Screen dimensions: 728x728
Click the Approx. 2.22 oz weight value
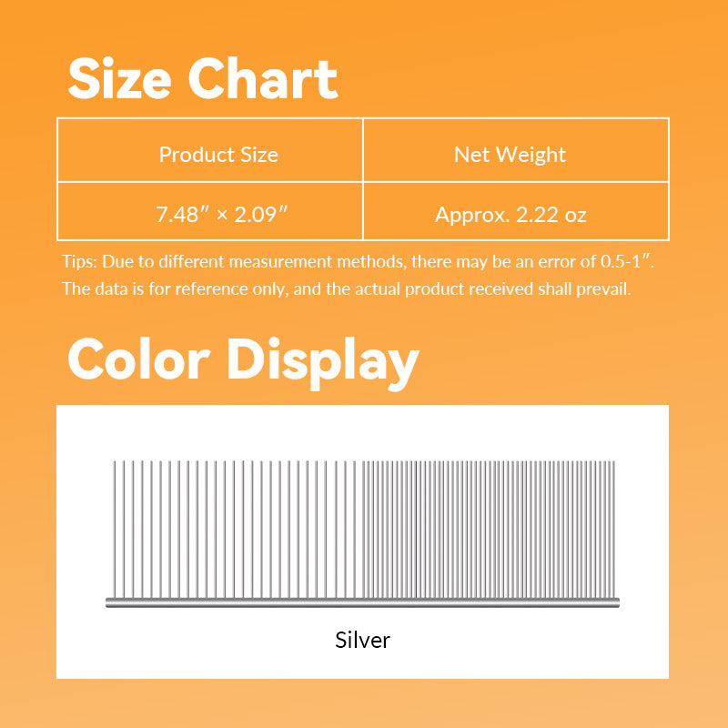pyautogui.click(x=511, y=215)
